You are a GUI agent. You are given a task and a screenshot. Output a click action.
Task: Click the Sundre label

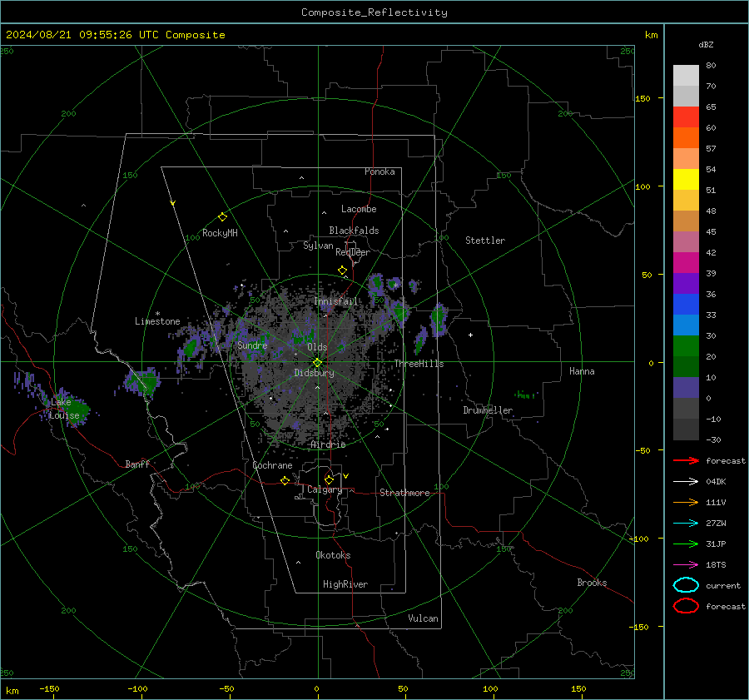[253, 345]
